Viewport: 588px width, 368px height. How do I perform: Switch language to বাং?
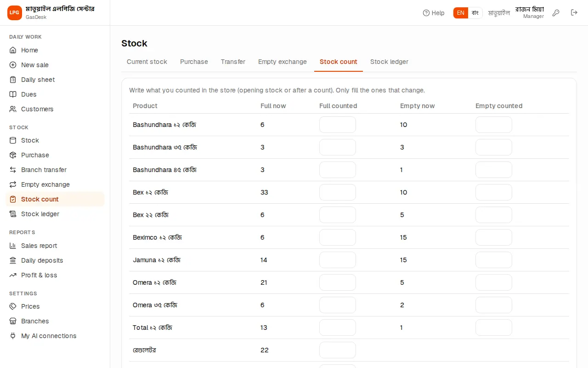475,13
